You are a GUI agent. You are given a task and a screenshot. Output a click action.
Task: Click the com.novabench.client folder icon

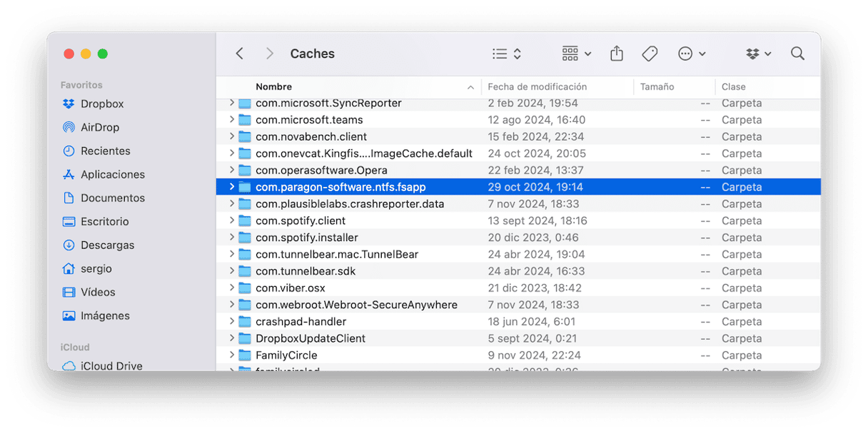coord(245,136)
